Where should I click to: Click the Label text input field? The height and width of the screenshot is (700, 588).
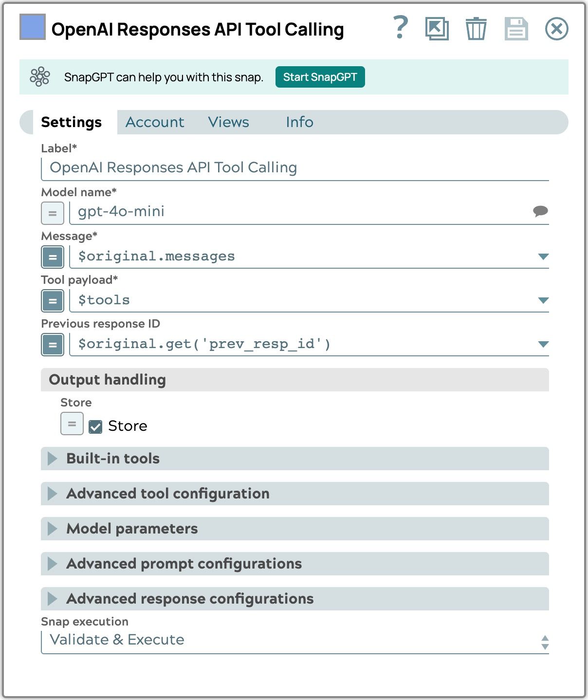294,168
